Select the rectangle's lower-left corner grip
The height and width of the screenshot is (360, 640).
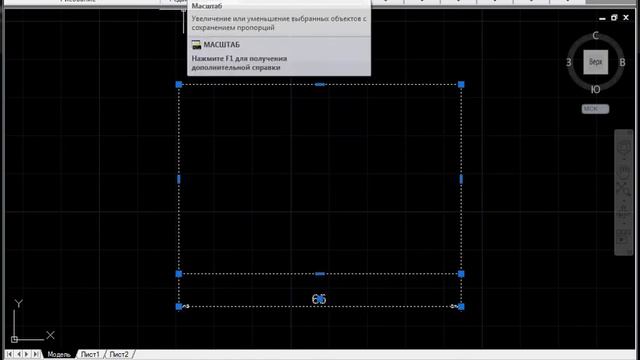point(179,274)
